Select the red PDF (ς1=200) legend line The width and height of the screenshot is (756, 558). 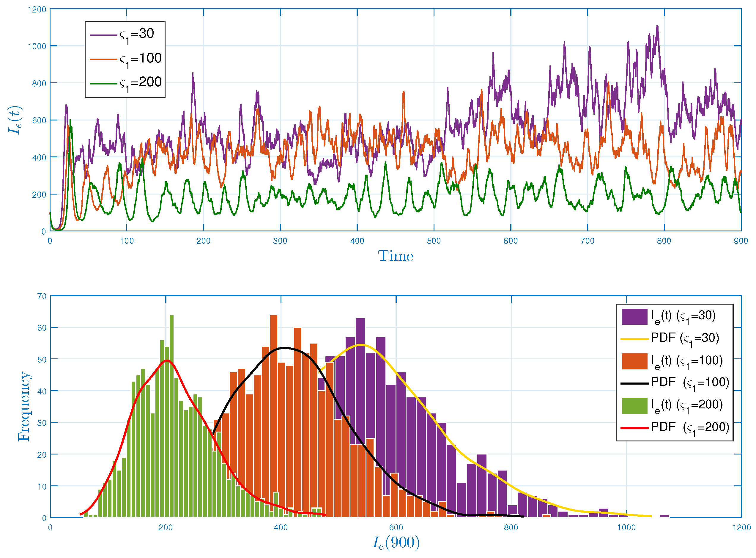click(634, 428)
